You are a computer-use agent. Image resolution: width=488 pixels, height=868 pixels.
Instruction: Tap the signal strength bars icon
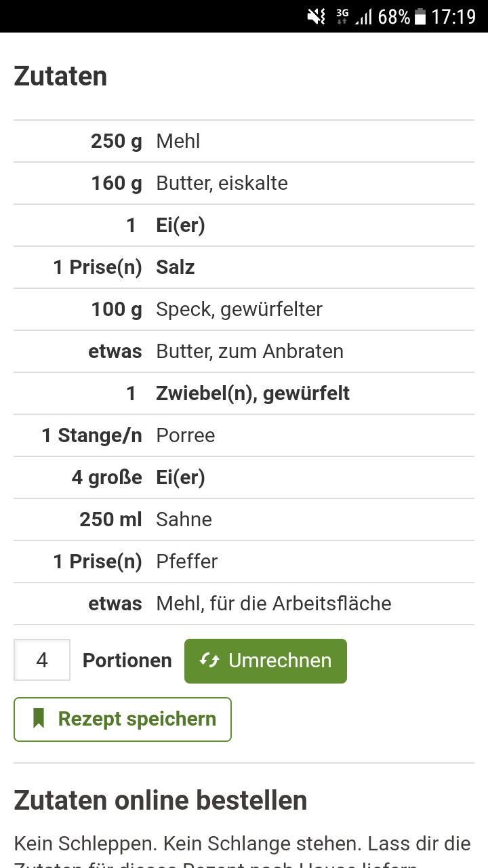click(x=364, y=16)
